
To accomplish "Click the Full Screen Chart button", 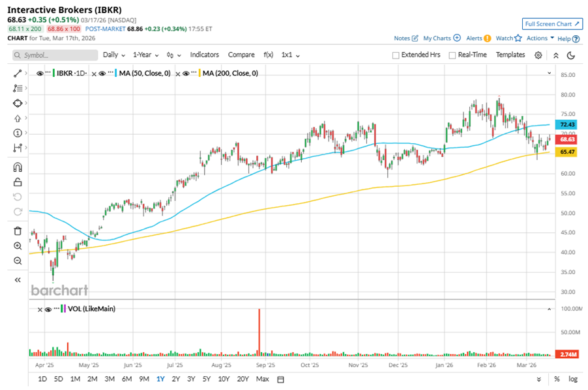I will 552,24.
